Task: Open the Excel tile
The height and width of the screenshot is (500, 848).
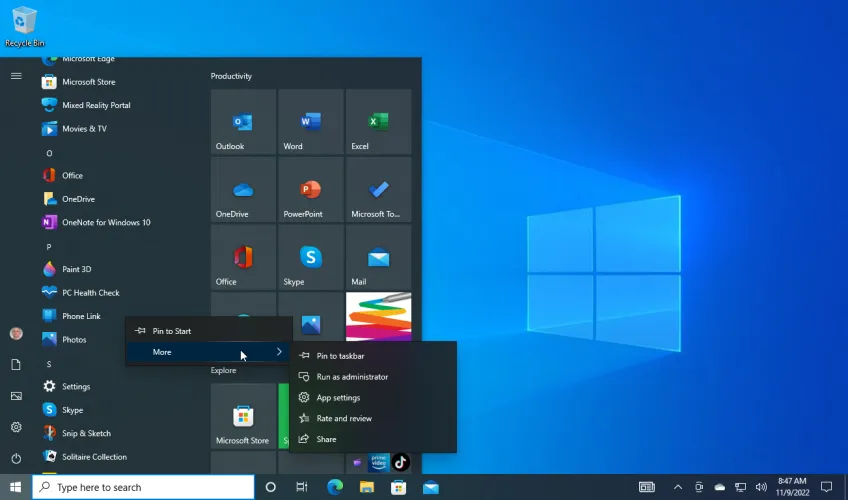Action: pos(378,122)
